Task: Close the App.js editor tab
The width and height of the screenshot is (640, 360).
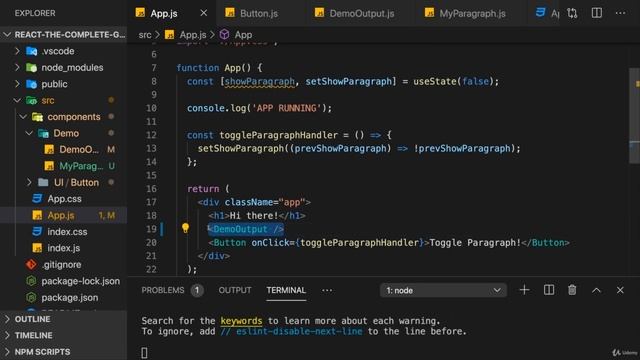Action: click(204, 13)
